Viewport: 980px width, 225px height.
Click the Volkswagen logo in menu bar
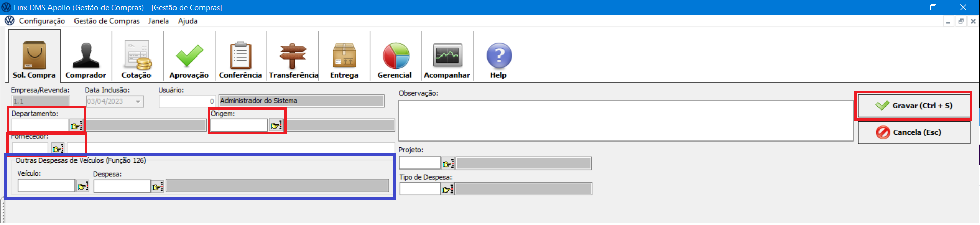point(9,21)
